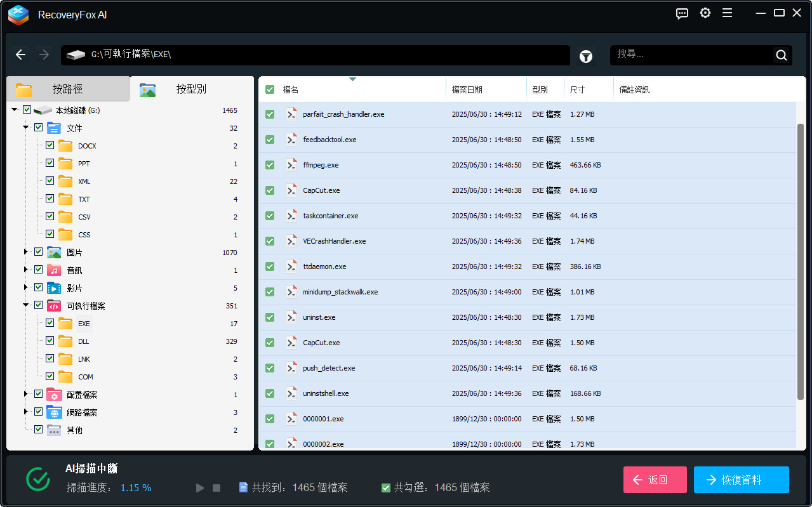Viewport: 812px width, 507px height.
Task: Open the feedback message bubble icon
Action: click(x=682, y=13)
